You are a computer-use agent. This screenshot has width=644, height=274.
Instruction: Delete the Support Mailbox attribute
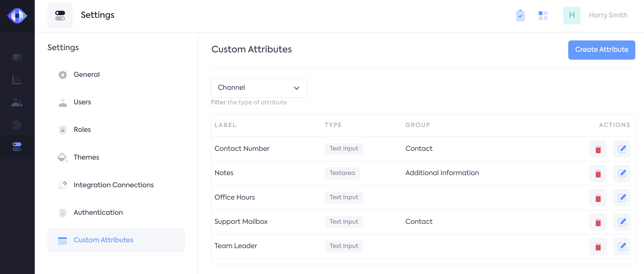(x=598, y=222)
